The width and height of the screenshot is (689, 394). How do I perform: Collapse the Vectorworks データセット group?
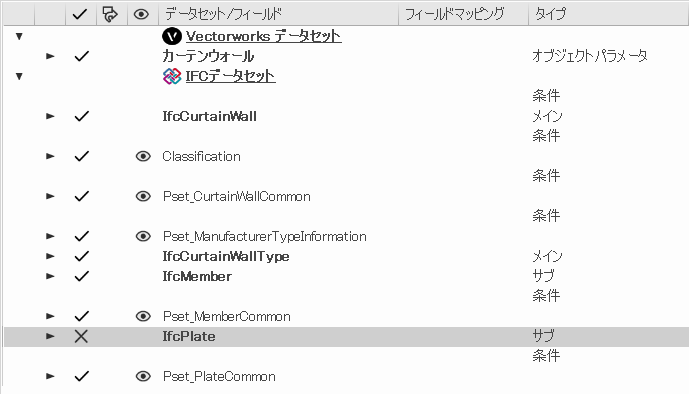(19, 36)
